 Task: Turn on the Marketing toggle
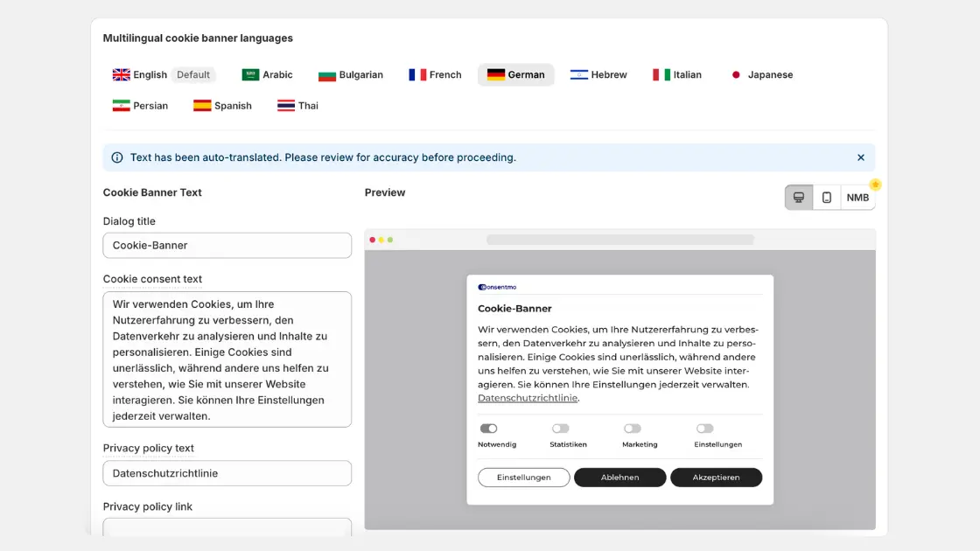631,428
